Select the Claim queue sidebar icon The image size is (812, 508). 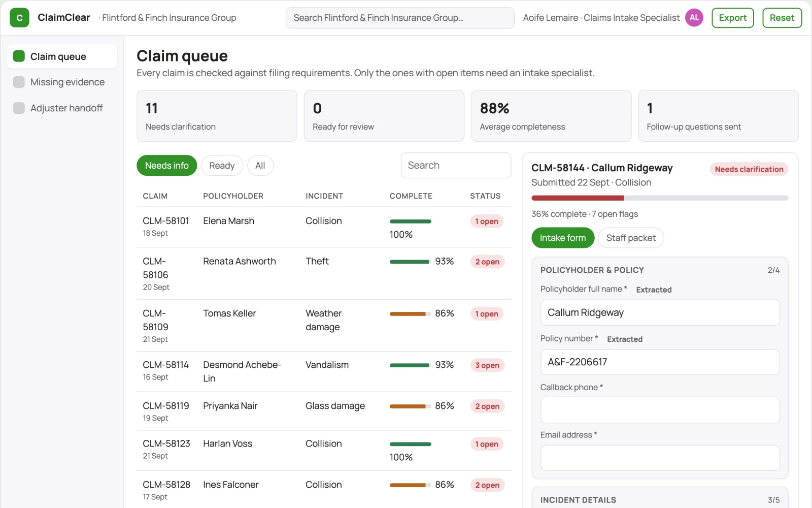coord(19,56)
